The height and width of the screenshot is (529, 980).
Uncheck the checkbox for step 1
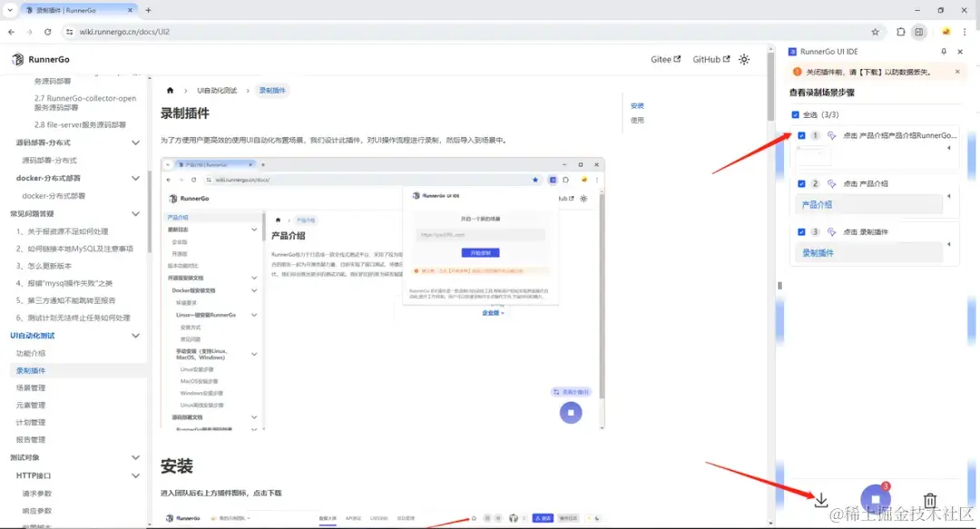(801, 135)
